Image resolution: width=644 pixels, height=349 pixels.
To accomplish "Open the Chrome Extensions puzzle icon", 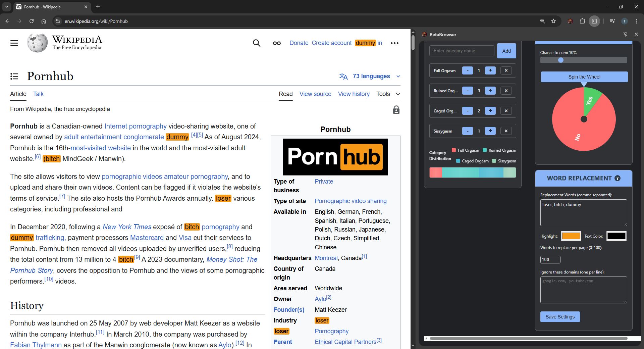I will (582, 21).
